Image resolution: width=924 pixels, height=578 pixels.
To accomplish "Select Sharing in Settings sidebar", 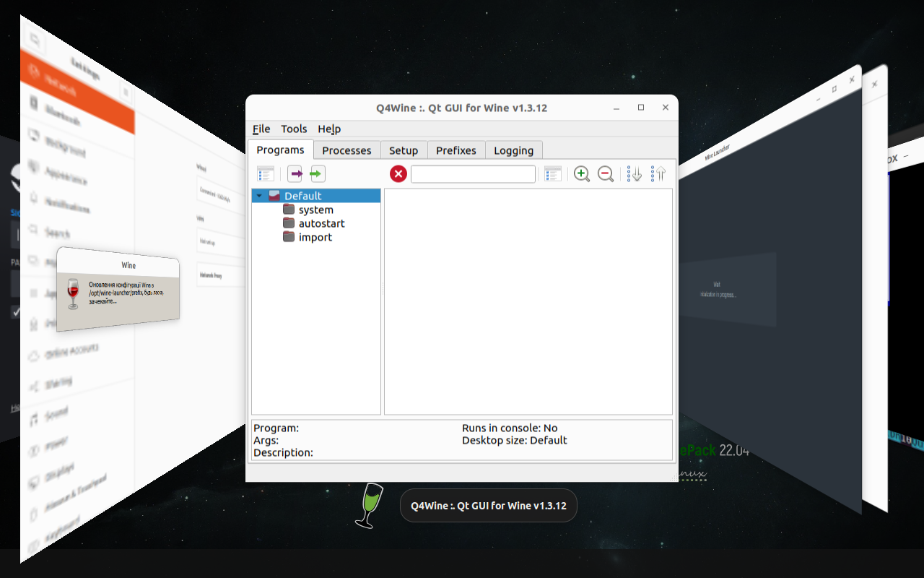I will (58, 384).
